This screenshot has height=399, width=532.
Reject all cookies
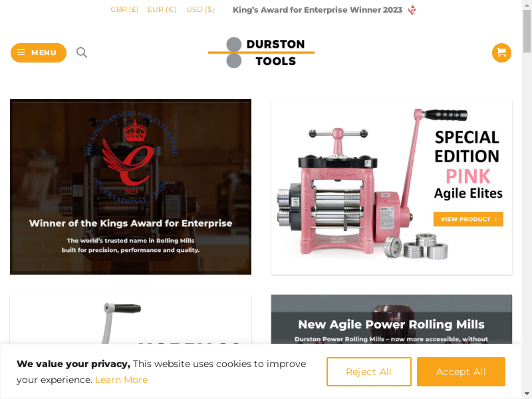coord(369,372)
